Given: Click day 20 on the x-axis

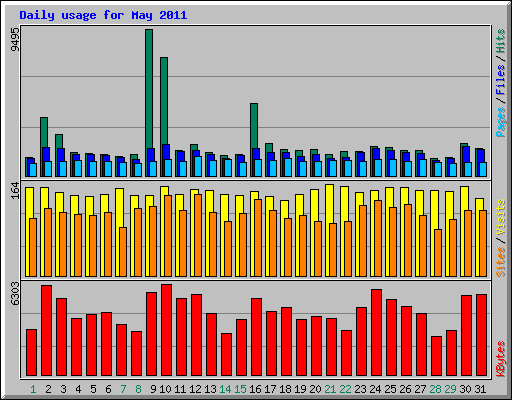Looking at the screenshot, I should click(315, 389).
